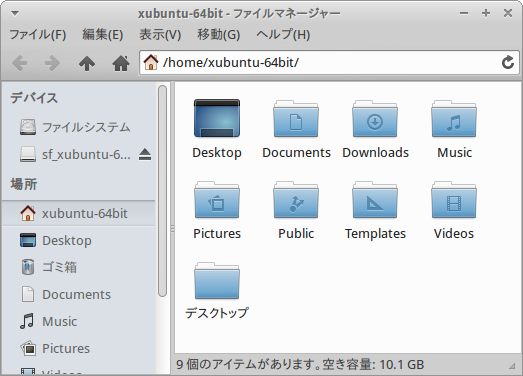Open the 表示(V) menu
Viewport: 523px width, 376px height.
[x=160, y=34]
